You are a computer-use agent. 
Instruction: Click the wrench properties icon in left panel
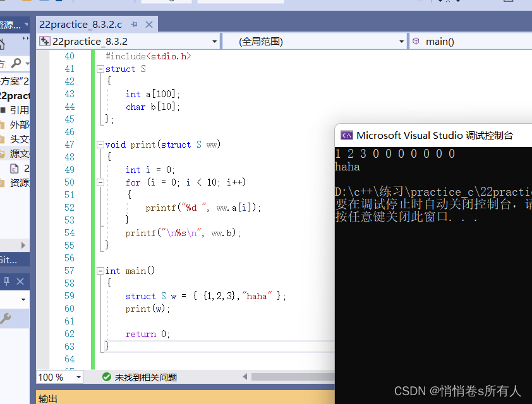[x=5, y=319]
